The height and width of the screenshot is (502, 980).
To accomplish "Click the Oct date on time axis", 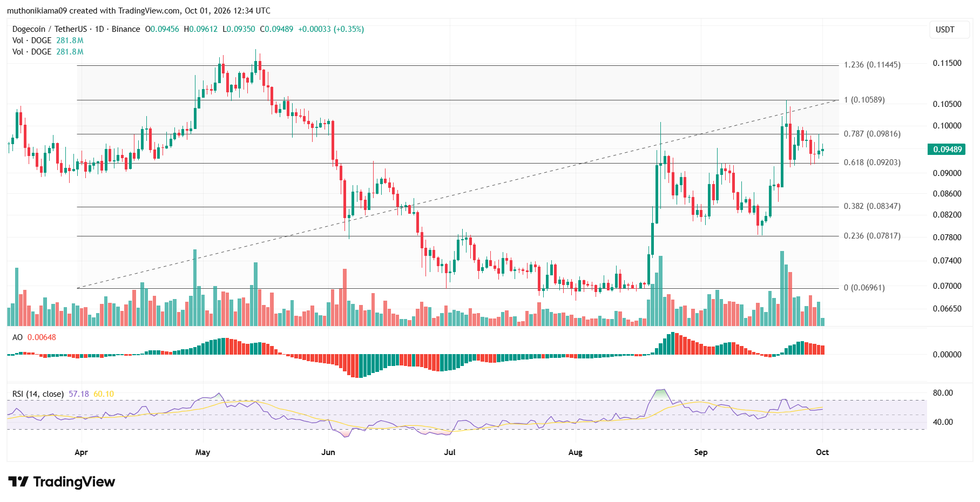I will (822, 452).
